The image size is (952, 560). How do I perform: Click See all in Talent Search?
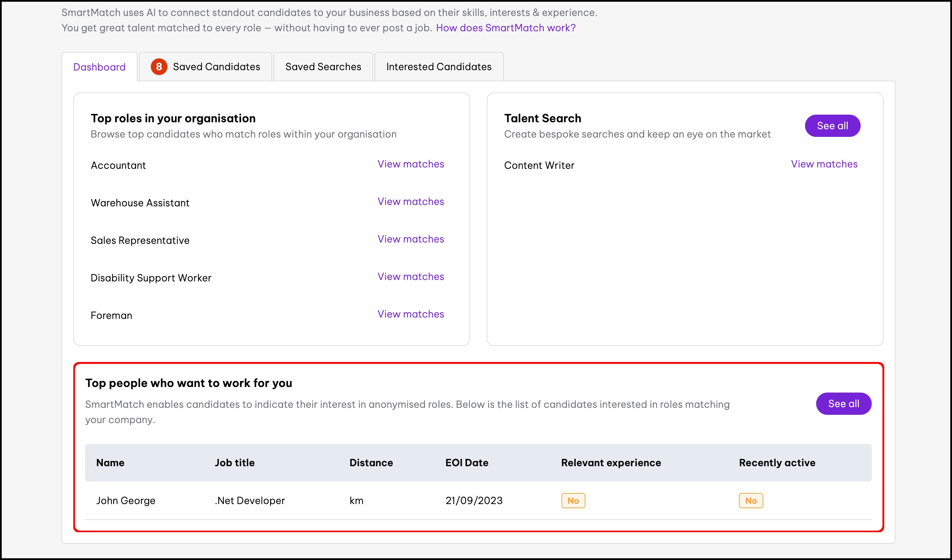tap(832, 126)
